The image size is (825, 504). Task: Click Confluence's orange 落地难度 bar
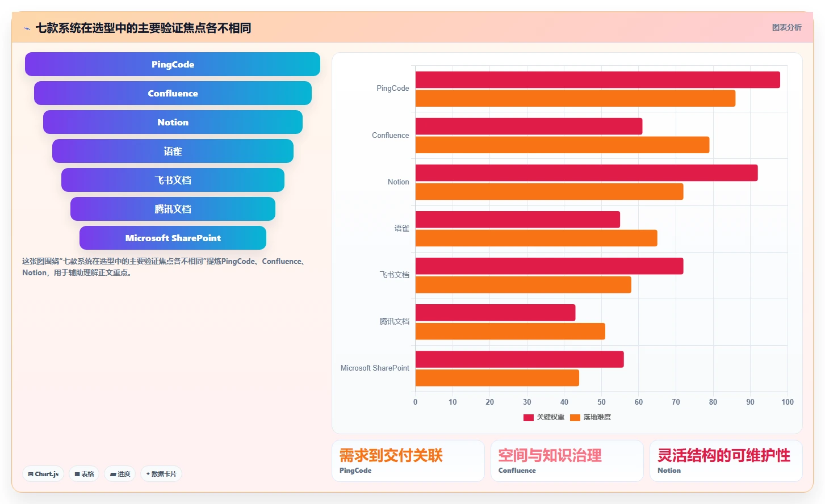[x=562, y=145]
